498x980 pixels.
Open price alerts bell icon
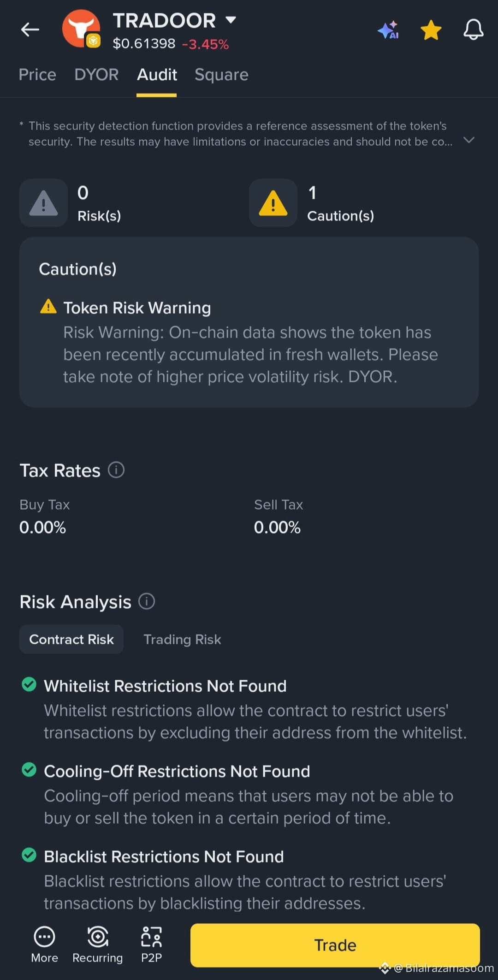[473, 30]
